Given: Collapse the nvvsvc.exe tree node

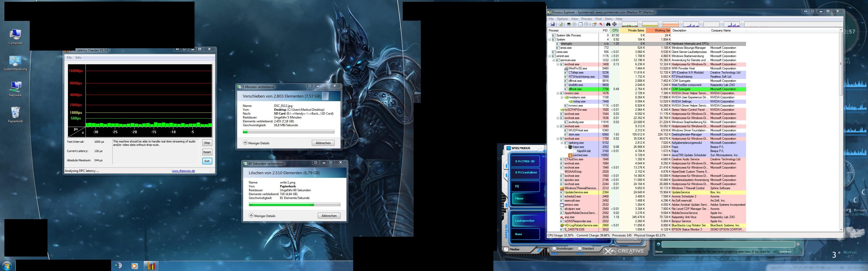Looking at the screenshot, I should click(558, 93).
